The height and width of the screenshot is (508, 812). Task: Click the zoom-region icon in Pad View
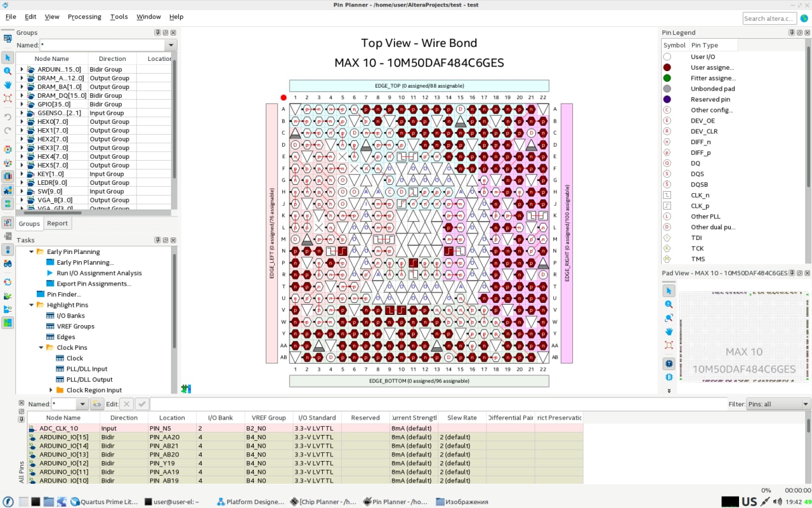click(x=669, y=317)
